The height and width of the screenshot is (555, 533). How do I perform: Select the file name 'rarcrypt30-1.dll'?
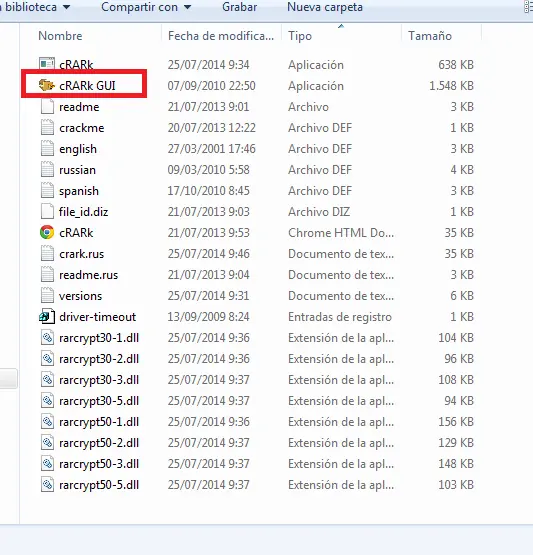(99, 338)
